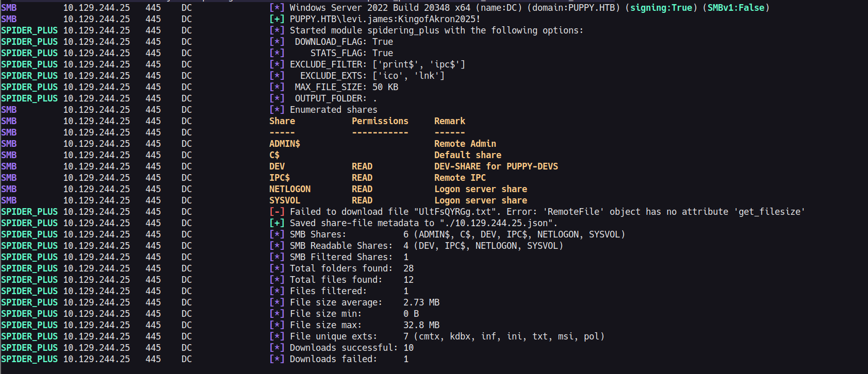Click the 'Downloads failed:' line

[349, 359]
